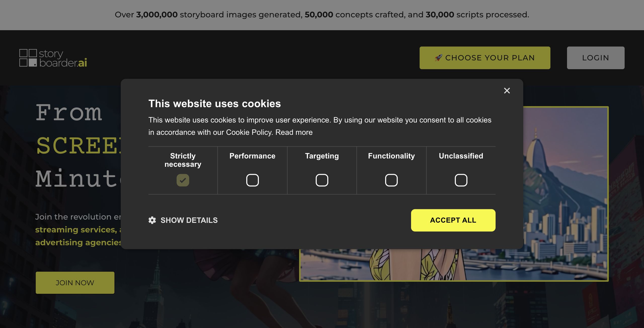This screenshot has width=644, height=328.
Task: Open the Read more cookie policy link
Action: pyautogui.click(x=294, y=132)
